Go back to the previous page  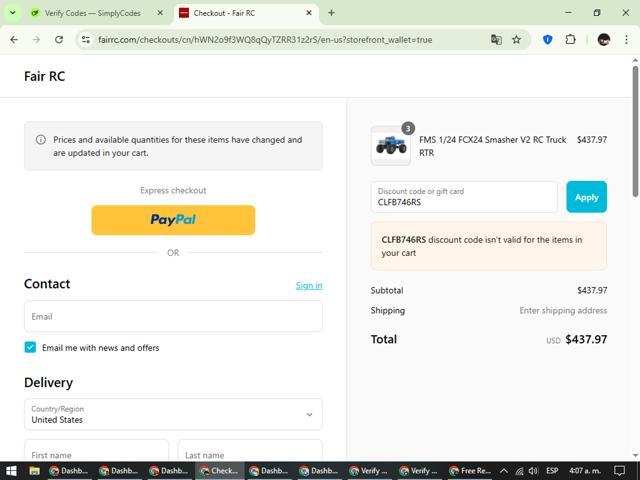[14, 40]
